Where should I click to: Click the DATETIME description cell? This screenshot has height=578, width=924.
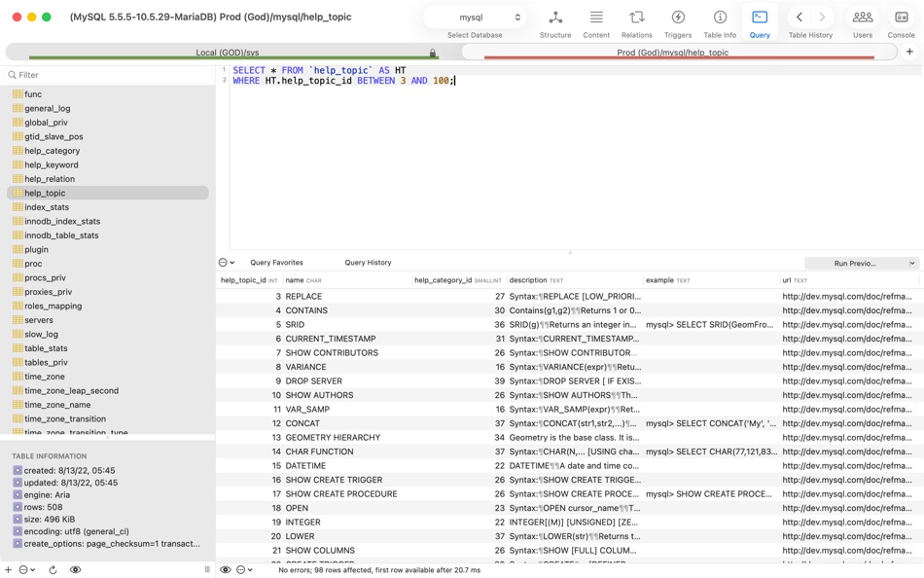[x=575, y=466]
